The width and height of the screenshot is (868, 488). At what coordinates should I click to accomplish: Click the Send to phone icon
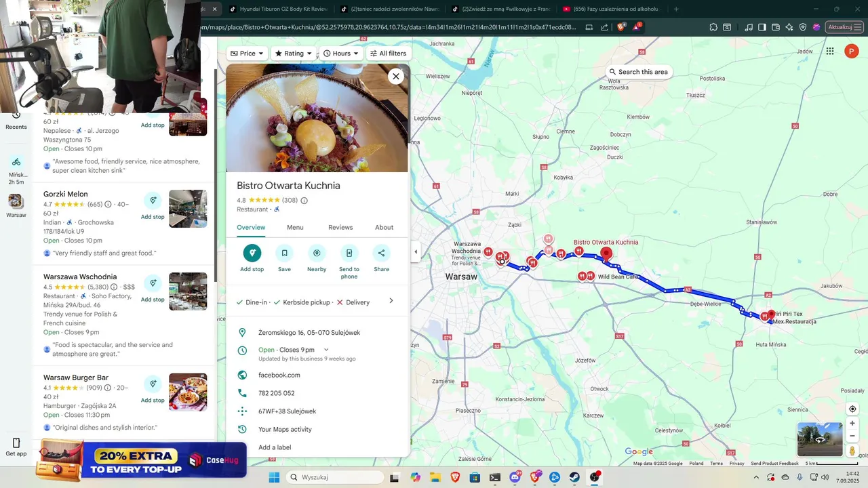pos(349,253)
